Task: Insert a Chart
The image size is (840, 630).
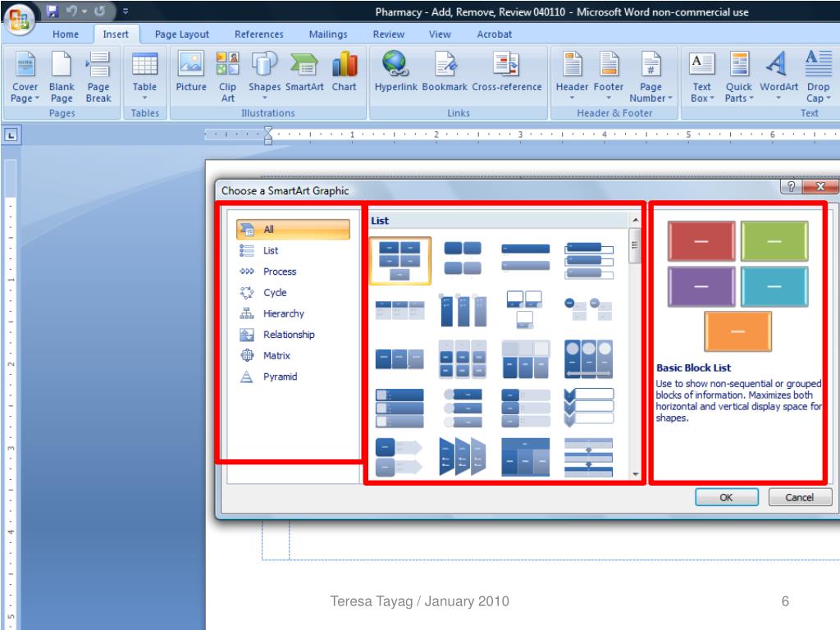Action: tap(344, 71)
